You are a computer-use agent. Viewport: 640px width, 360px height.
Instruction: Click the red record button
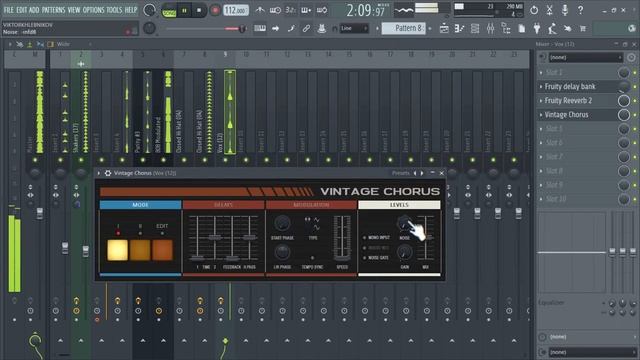(215, 11)
